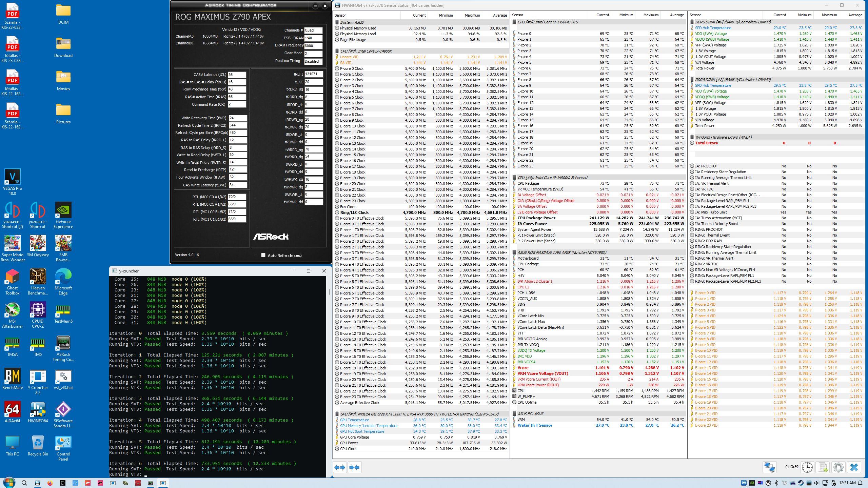This screenshot has width=868, height=488.
Task: Click Firefox icon in the taskbar
Action: (x=50, y=483)
